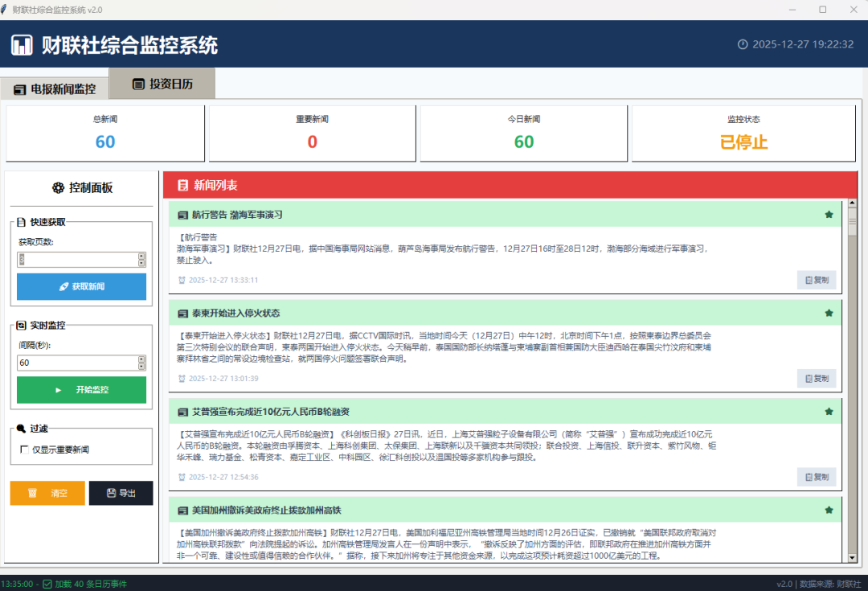Click the down stepper for 间隔(秒) field
The height and width of the screenshot is (591, 868).
point(142,367)
